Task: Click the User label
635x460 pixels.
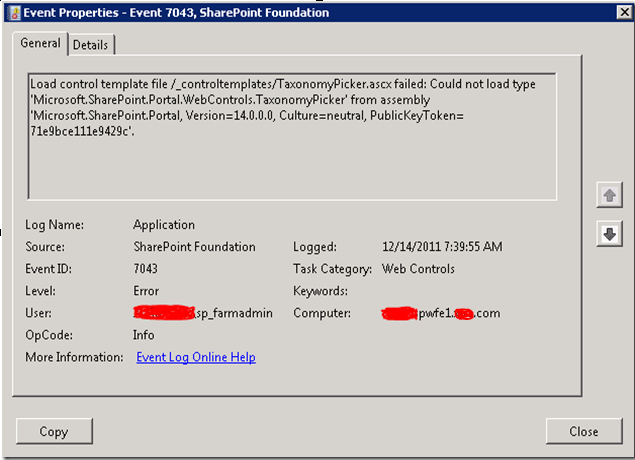Action: click(38, 313)
